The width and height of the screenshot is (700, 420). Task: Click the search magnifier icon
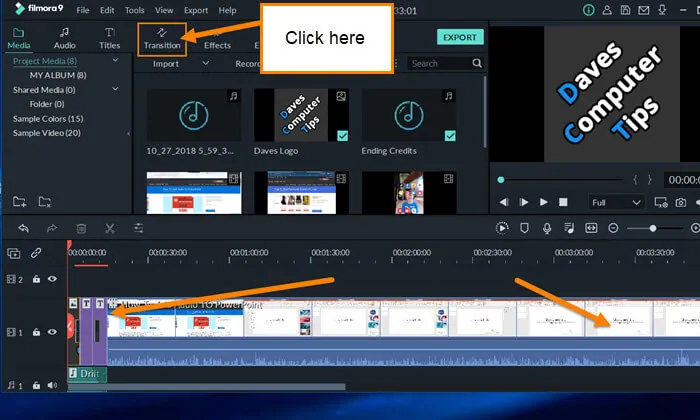pos(477,63)
